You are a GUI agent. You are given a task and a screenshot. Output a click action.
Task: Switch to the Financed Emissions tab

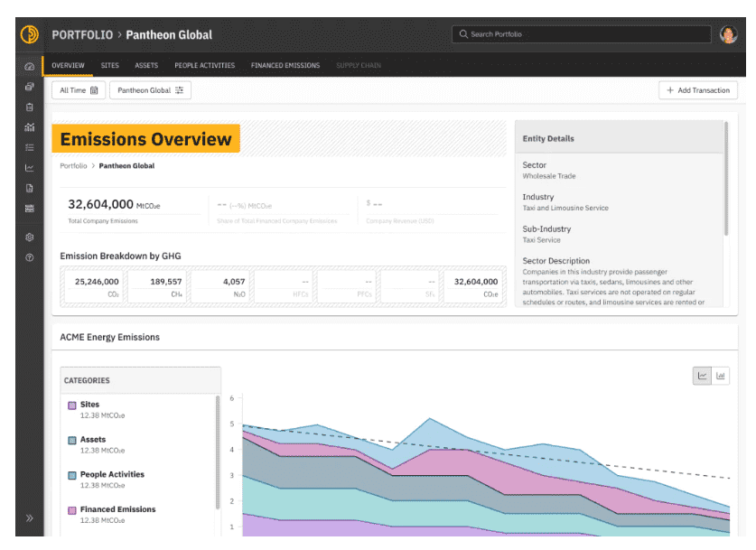[285, 66]
